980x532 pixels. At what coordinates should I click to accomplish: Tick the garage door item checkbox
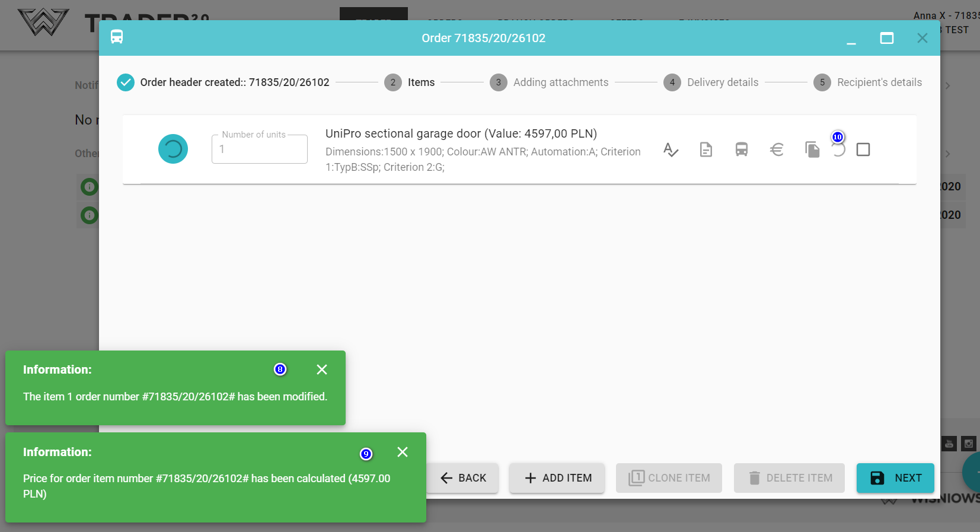point(863,149)
